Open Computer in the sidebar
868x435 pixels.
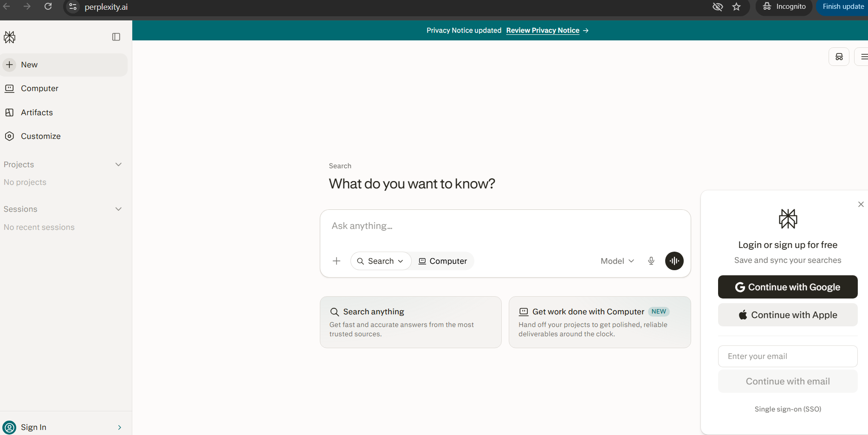pos(64,89)
